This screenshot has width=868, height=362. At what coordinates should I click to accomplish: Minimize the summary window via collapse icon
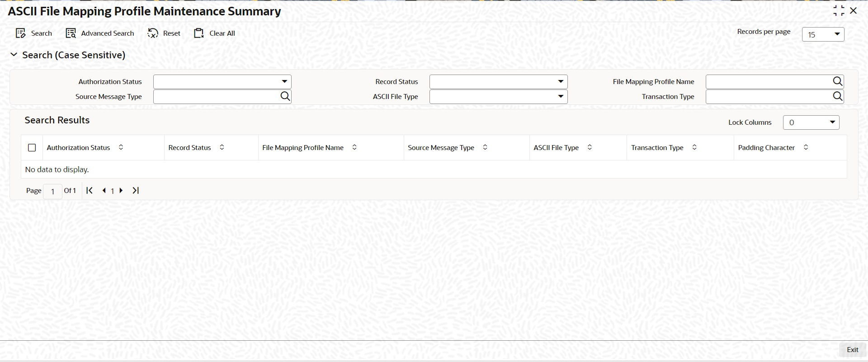coord(839,10)
